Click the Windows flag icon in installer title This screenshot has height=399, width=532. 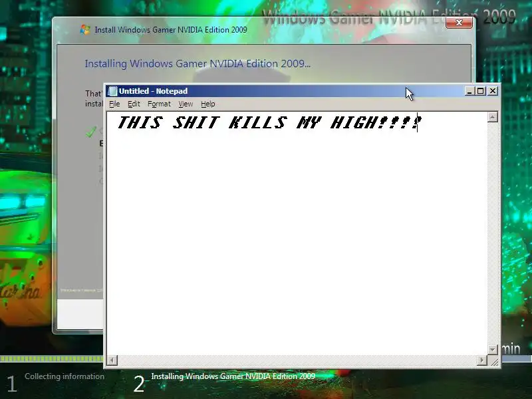tap(85, 29)
